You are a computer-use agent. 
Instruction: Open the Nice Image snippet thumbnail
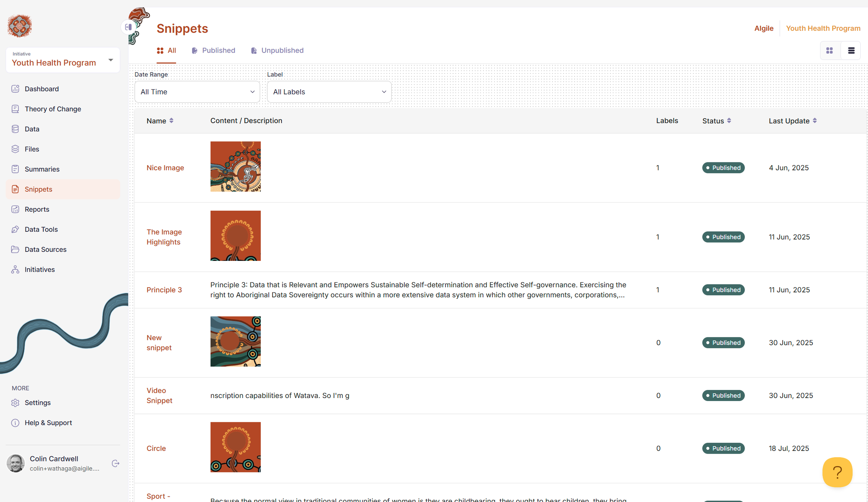pyautogui.click(x=235, y=167)
